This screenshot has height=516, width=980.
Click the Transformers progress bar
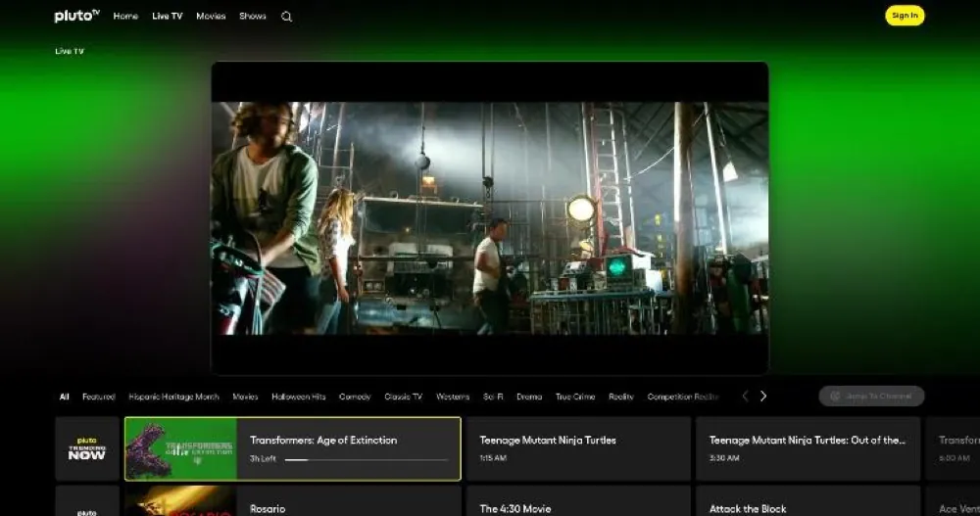(x=367, y=460)
